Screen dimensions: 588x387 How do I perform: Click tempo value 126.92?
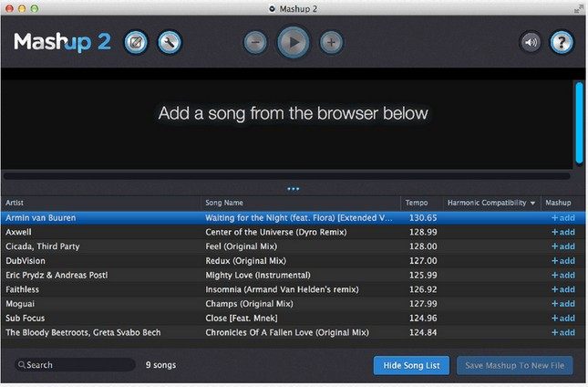point(423,289)
